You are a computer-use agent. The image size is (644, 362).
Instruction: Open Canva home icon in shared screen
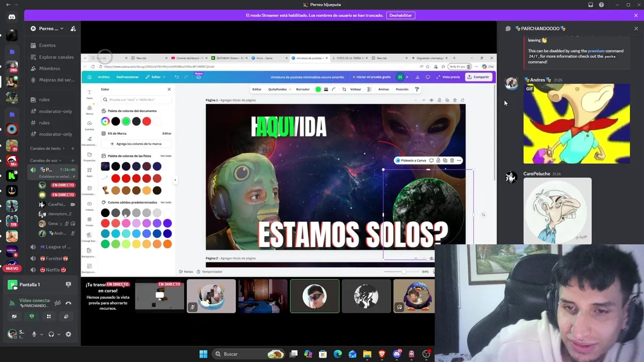[89, 77]
